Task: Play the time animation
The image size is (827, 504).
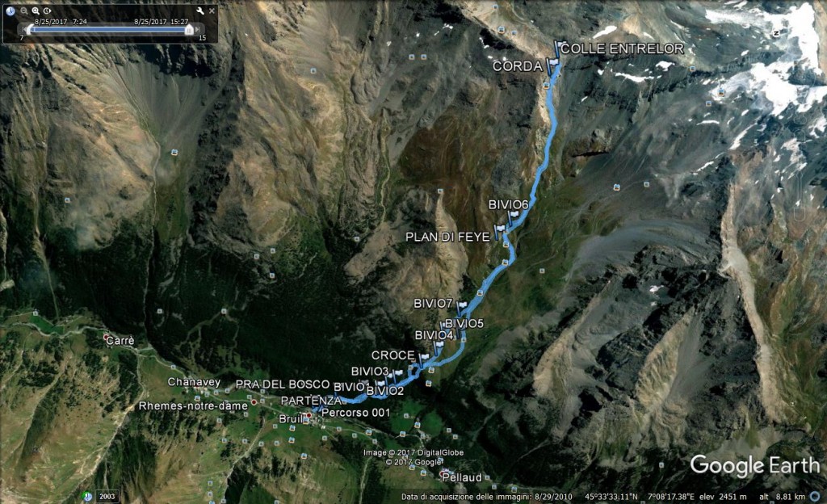Action: point(47,10)
